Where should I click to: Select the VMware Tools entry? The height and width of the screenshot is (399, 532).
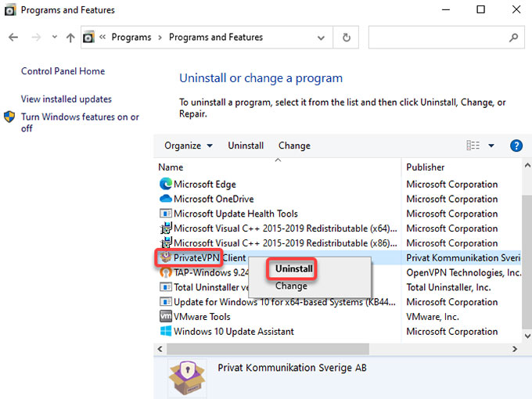[202, 317]
